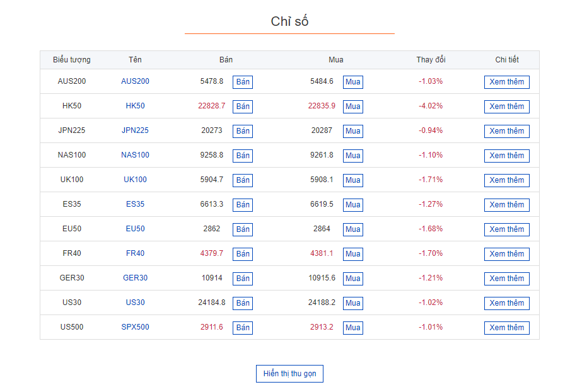This screenshot has height=392, width=570.
Task: Sell UK100 using its Bán button
Action: [243, 180]
